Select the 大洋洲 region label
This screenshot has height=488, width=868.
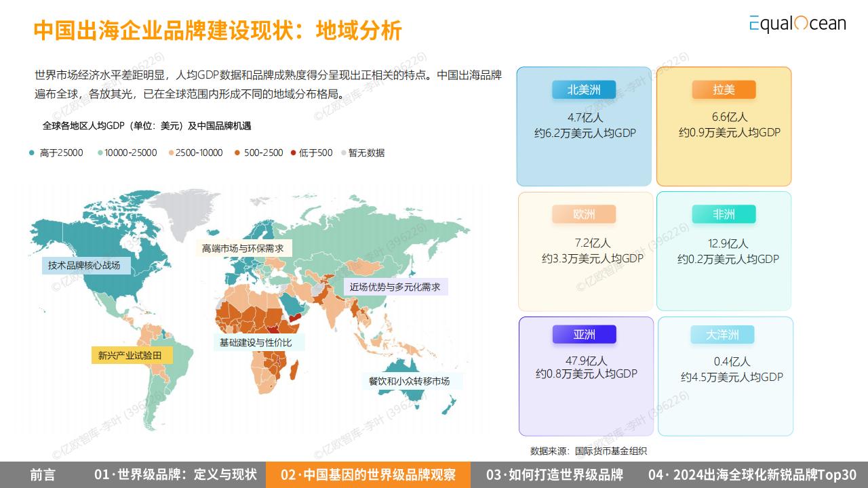722,335
